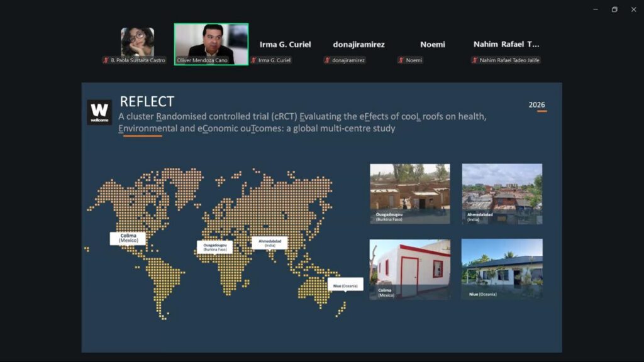
Task: Open the Irma G. Curiel participant tile
Action: (285, 45)
